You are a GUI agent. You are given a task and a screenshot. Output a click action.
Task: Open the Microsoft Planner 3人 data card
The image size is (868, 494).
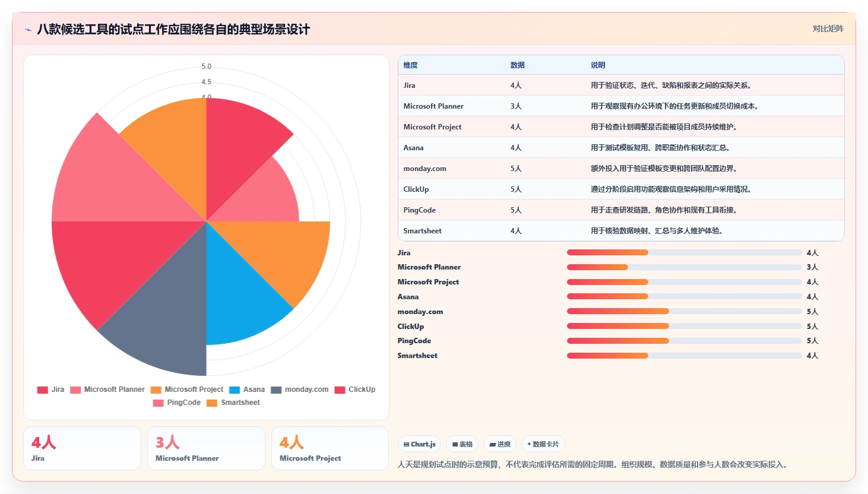point(206,448)
